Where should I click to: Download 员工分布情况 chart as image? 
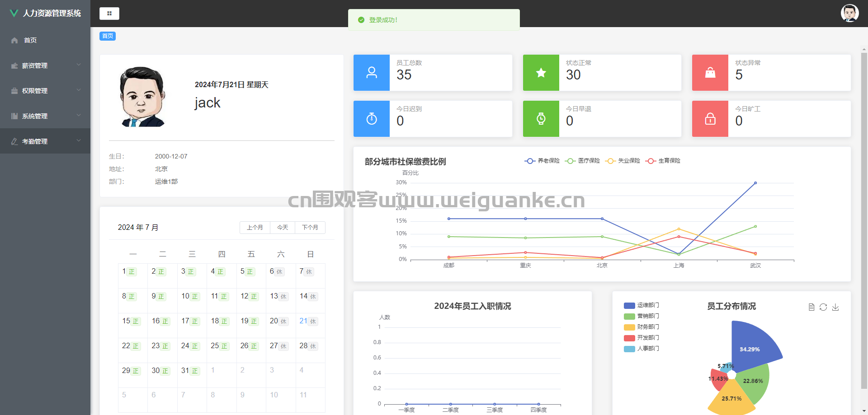pyautogui.click(x=835, y=307)
